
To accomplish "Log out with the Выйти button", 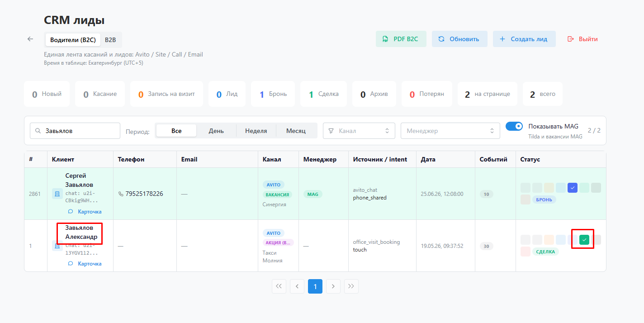I will 583,39.
